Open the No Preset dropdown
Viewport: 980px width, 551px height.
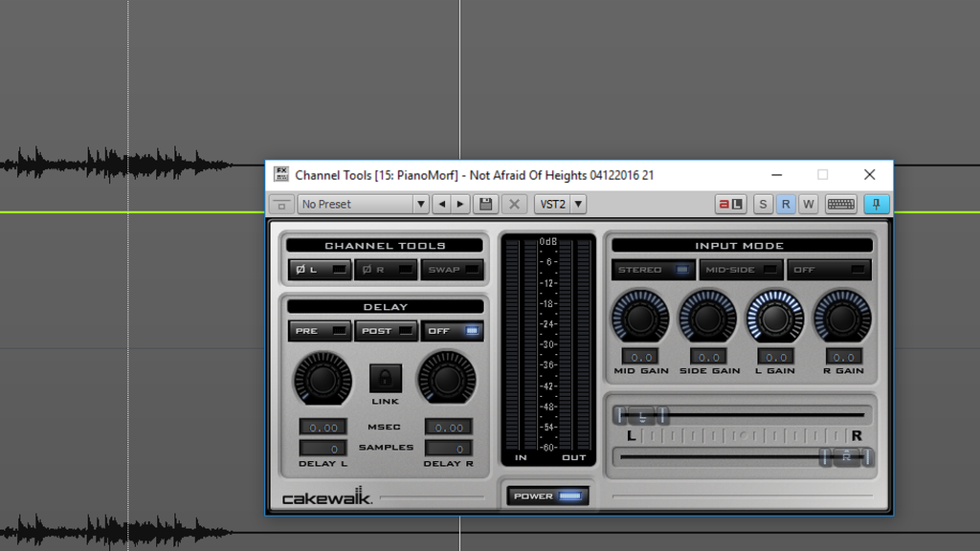[363, 204]
